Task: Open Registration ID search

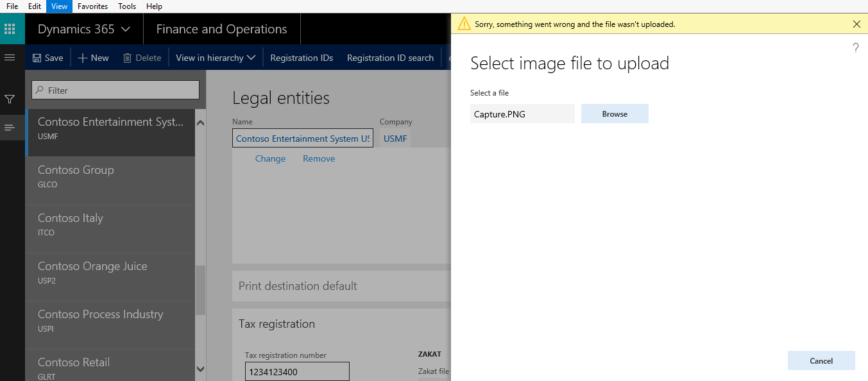Action: tap(390, 58)
